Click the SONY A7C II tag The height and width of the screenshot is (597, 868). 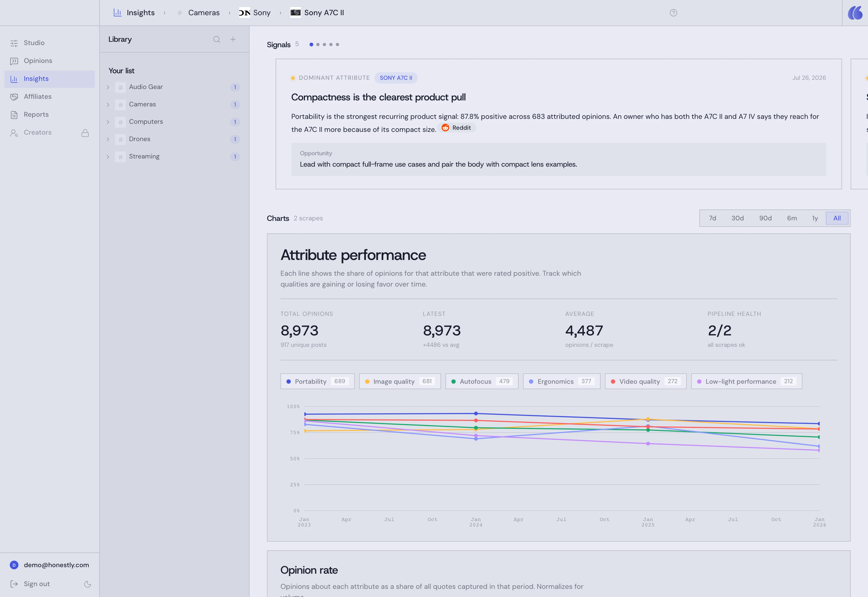click(x=396, y=78)
